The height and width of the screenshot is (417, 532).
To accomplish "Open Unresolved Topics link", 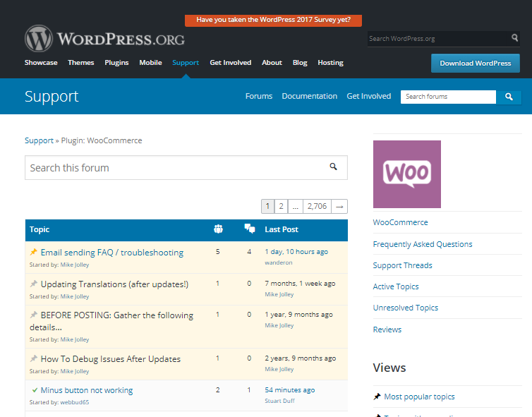I will pos(406,308).
